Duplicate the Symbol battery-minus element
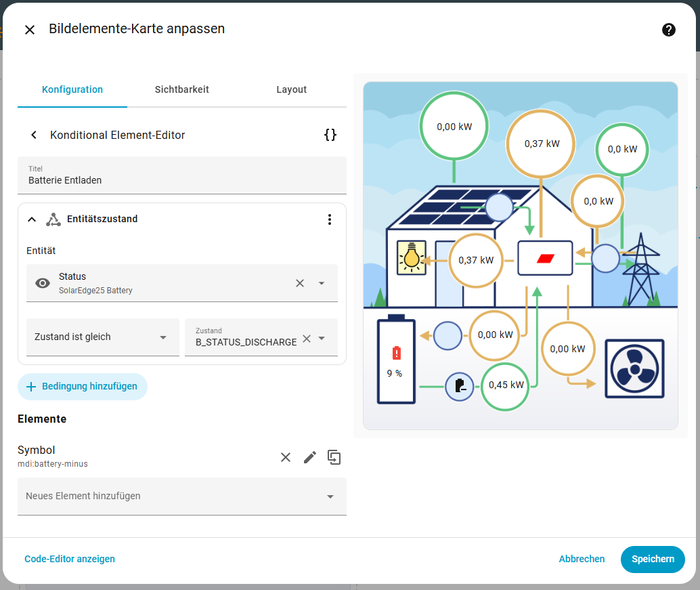Image resolution: width=700 pixels, height=590 pixels. (334, 457)
